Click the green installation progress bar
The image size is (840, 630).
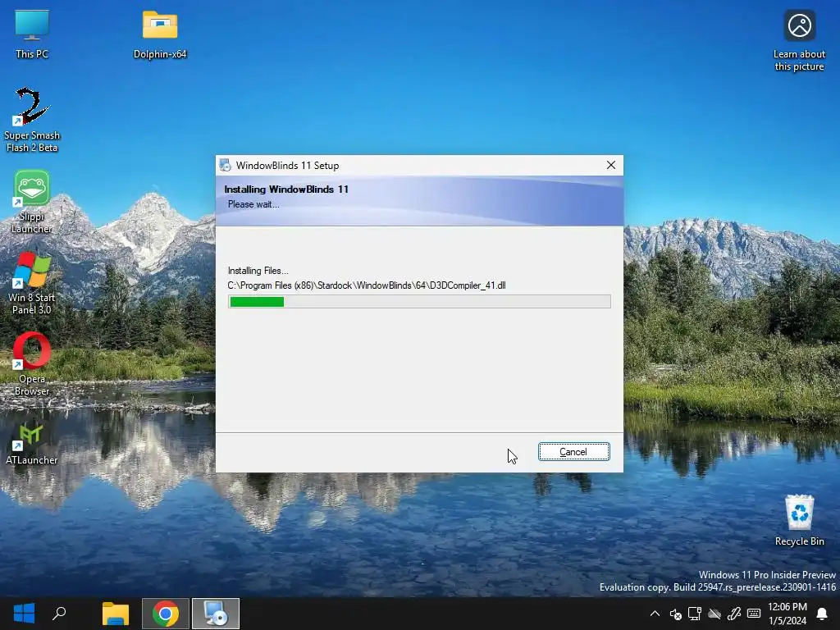pos(419,302)
